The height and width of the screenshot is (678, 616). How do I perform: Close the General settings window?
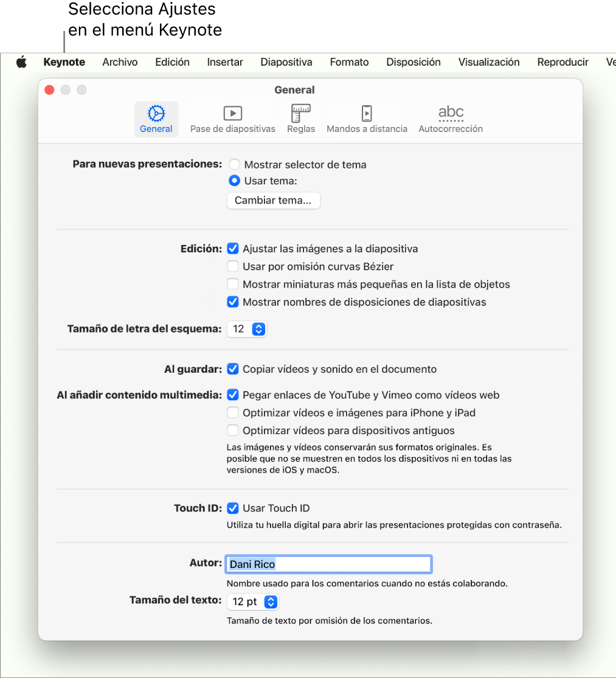pos(49,90)
